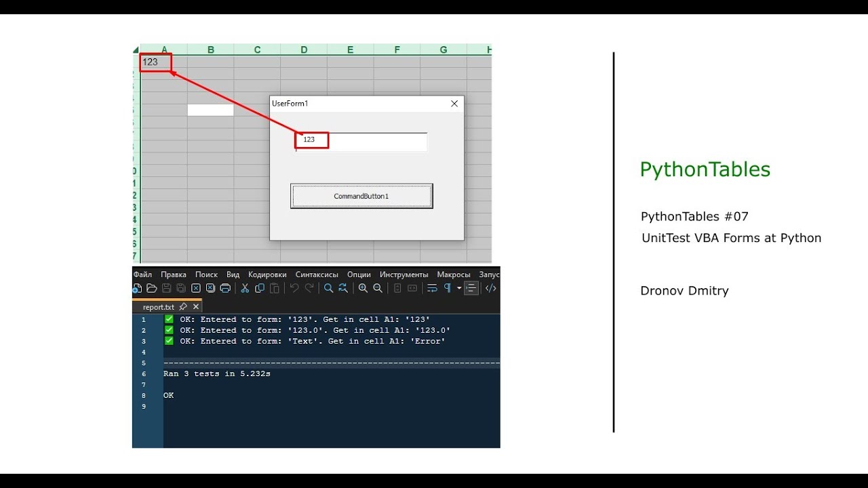Click the Select All corner of the spreadsheet

click(136, 49)
